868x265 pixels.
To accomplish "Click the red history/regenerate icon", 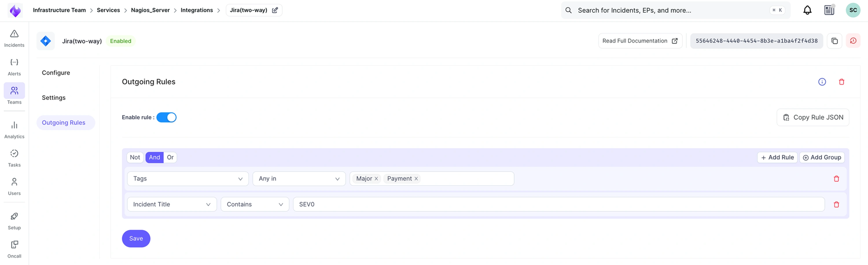I will coord(853,41).
